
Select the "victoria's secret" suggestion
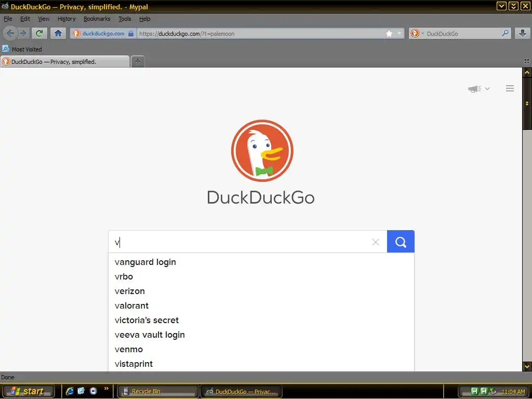261,320
